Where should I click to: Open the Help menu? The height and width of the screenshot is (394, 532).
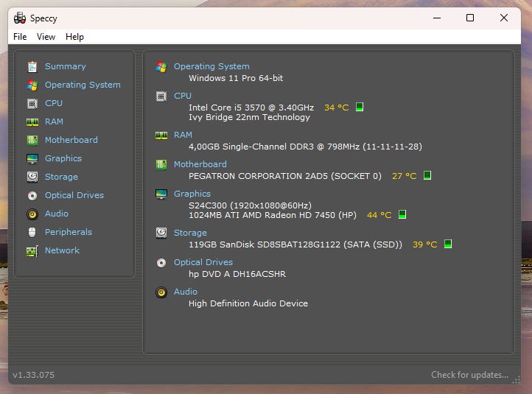[74, 37]
